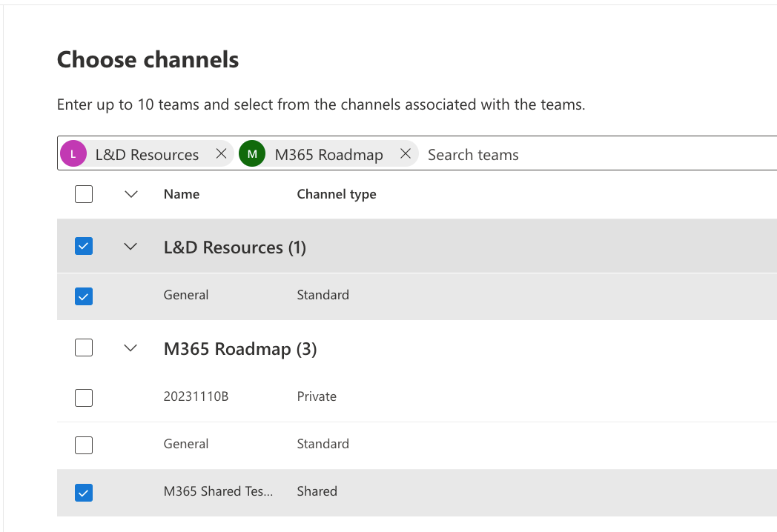
Task: Check the 20231110B private channel checkbox
Action: point(84,398)
